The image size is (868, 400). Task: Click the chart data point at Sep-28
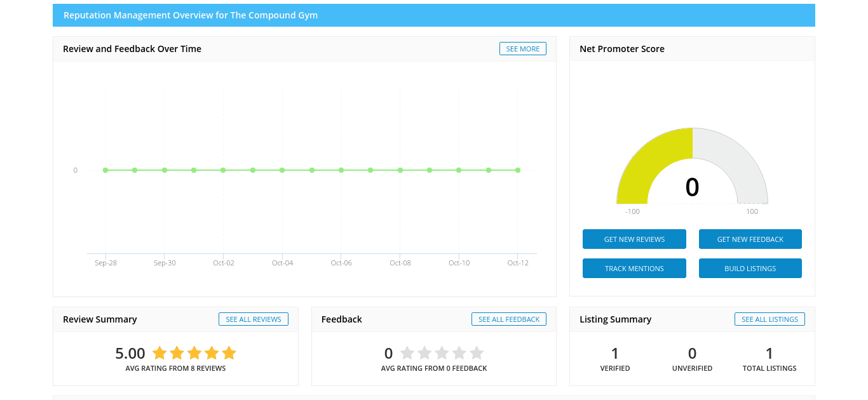coord(105,170)
